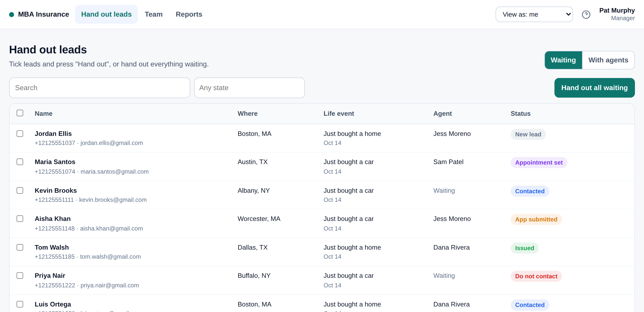Viewport: 644px width, 312px height.
Task: Click Luis Ortega's Contacted status badge
Action: (530, 305)
